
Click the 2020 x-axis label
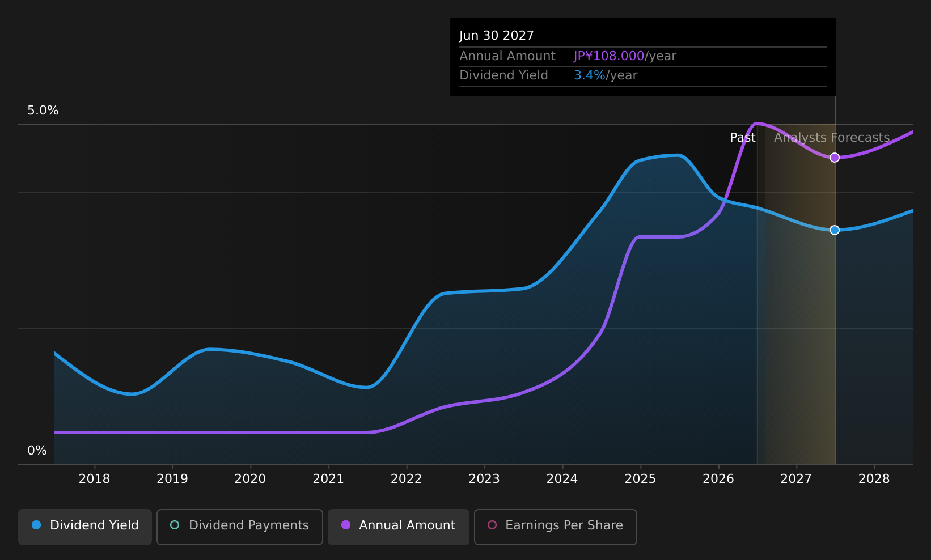(x=250, y=479)
